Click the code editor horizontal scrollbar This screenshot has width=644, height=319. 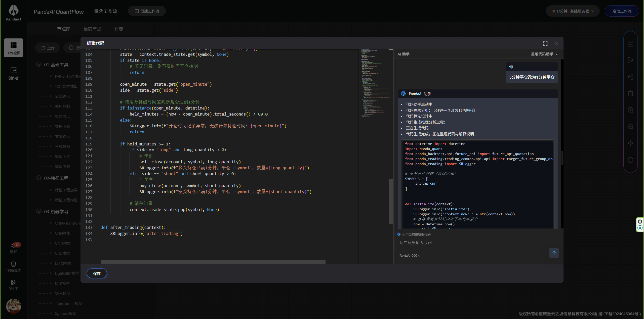pos(213,262)
